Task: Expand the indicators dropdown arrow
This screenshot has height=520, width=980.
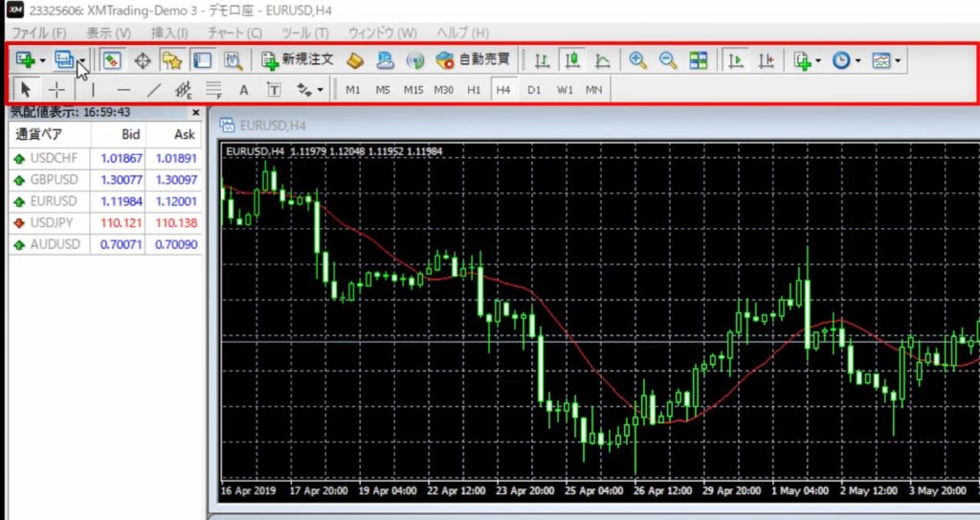Action: 818,60
